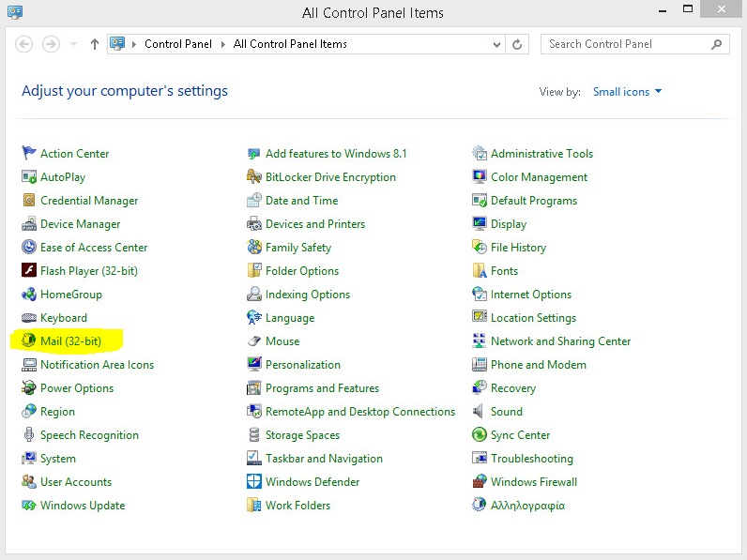Click the Keyboard icon

click(28, 317)
